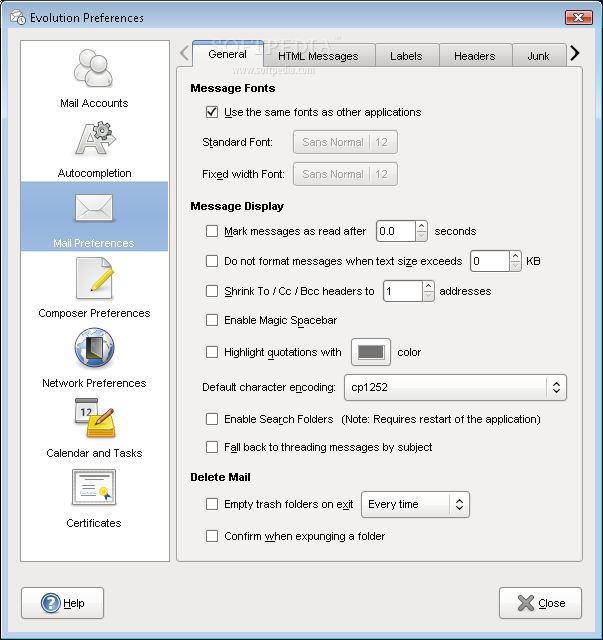Decrease the mark-as-read seconds value
The width and height of the screenshot is (603, 640).
[x=422, y=236]
